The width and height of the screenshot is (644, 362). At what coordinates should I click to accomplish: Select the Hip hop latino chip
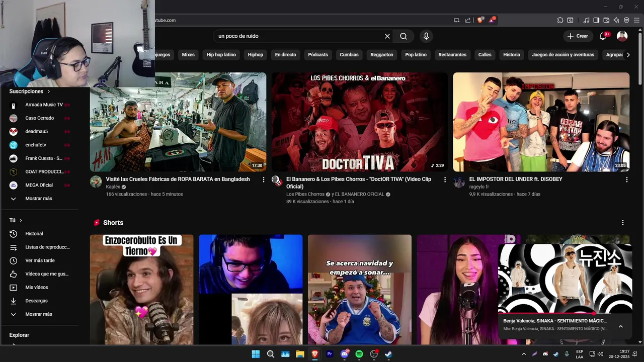click(221, 55)
